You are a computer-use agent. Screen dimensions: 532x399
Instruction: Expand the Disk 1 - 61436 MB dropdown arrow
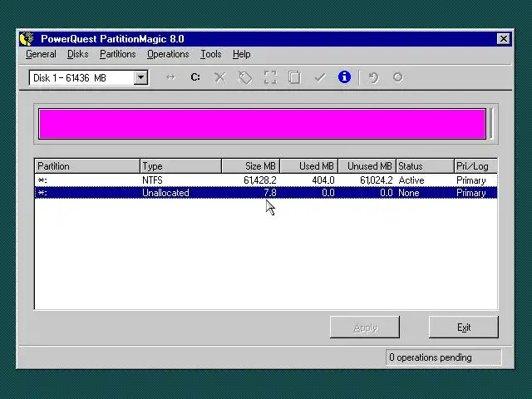(x=140, y=77)
